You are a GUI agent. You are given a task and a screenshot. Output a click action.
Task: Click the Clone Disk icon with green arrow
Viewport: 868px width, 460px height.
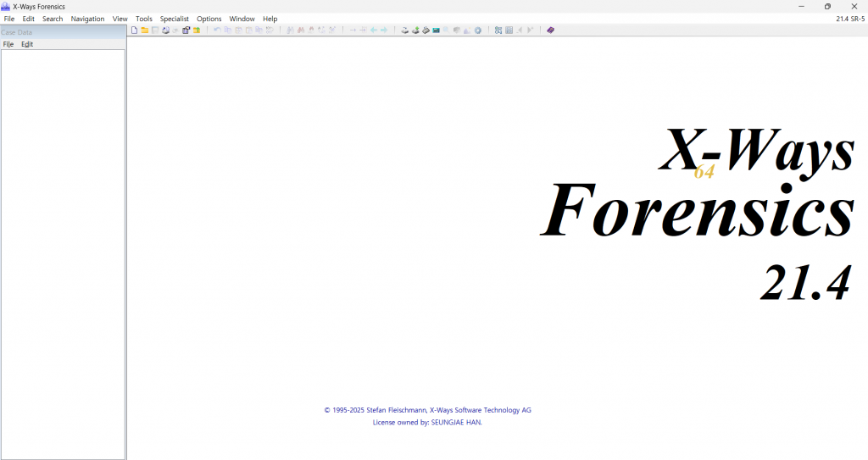pyautogui.click(x=415, y=30)
